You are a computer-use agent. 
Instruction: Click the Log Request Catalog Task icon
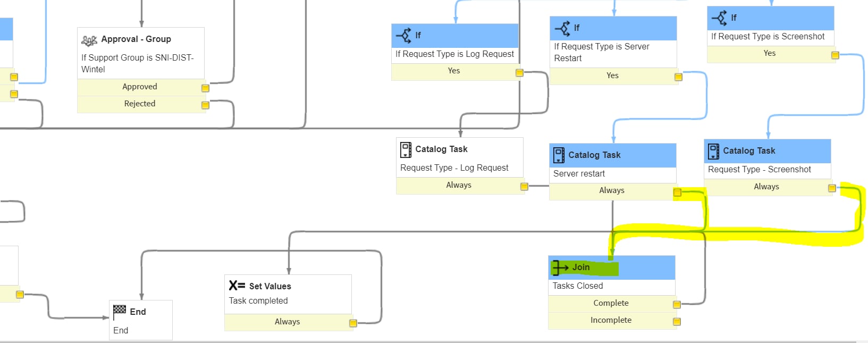(406, 149)
